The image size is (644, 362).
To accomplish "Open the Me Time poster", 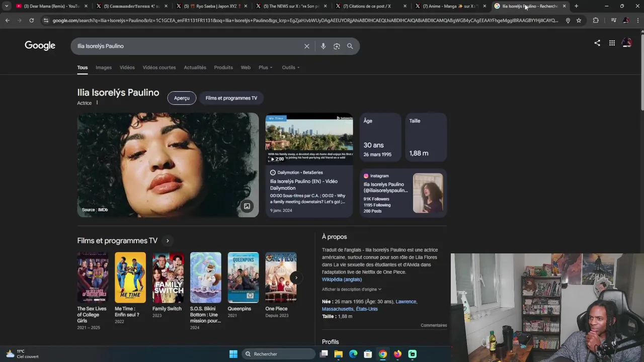I will click(x=130, y=278).
